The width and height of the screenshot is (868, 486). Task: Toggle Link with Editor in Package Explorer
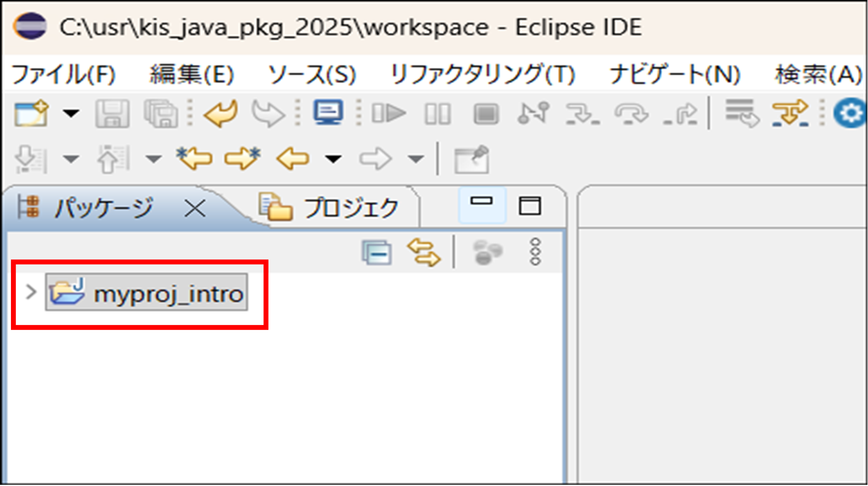pyautogui.click(x=424, y=253)
